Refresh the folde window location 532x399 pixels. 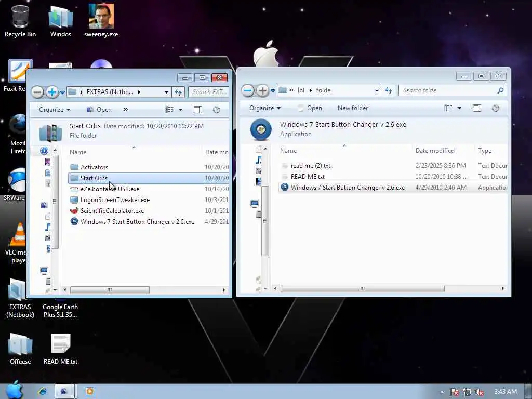click(389, 90)
